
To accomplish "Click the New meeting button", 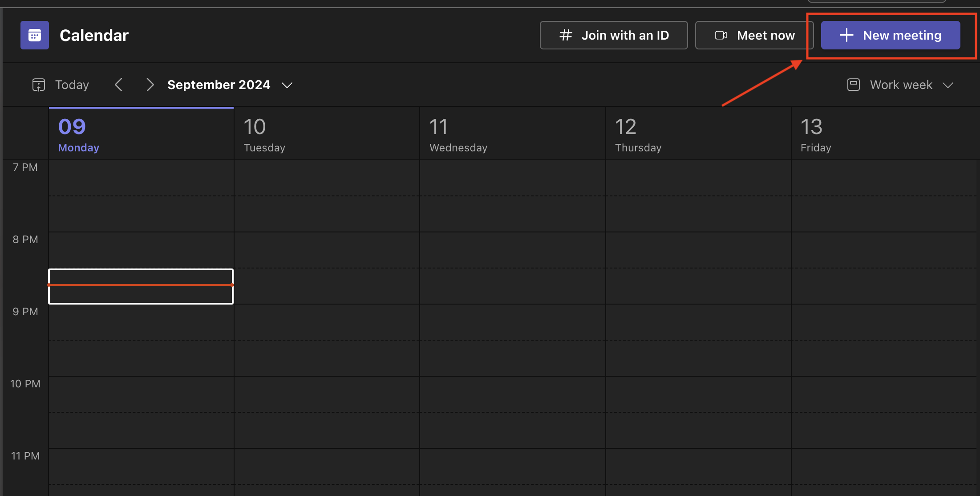I will (890, 35).
